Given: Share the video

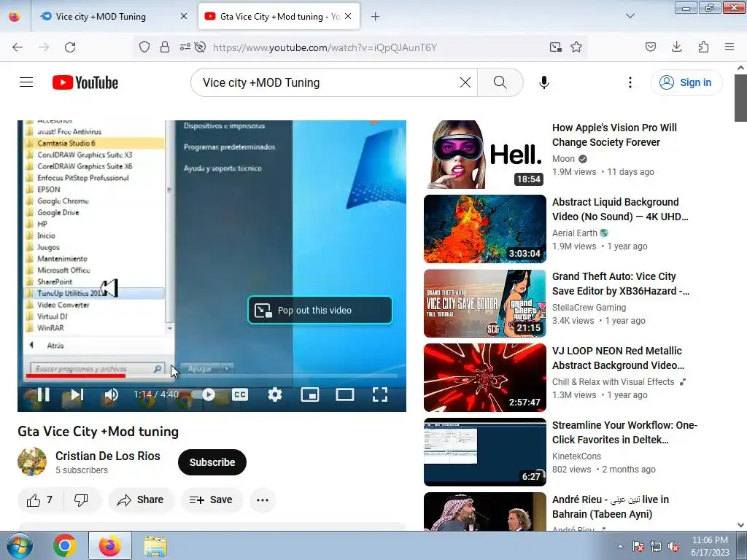Looking at the screenshot, I should tap(142, 500).
